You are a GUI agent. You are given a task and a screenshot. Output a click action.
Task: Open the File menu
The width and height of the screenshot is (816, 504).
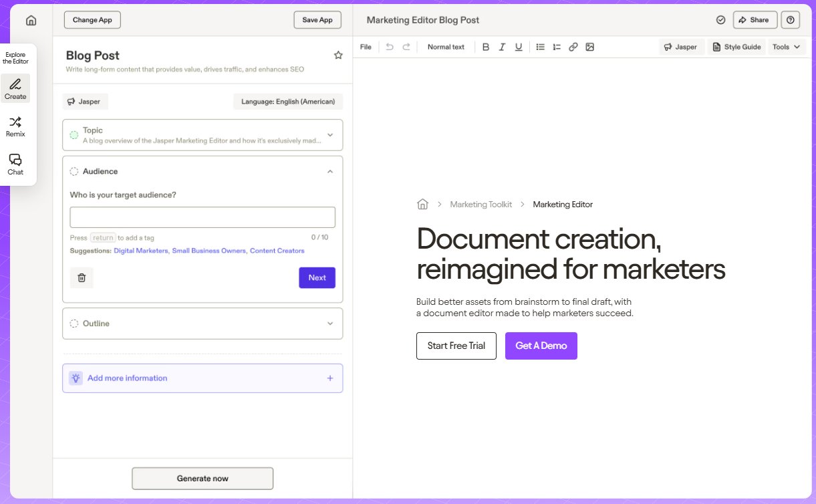point(366,47)
